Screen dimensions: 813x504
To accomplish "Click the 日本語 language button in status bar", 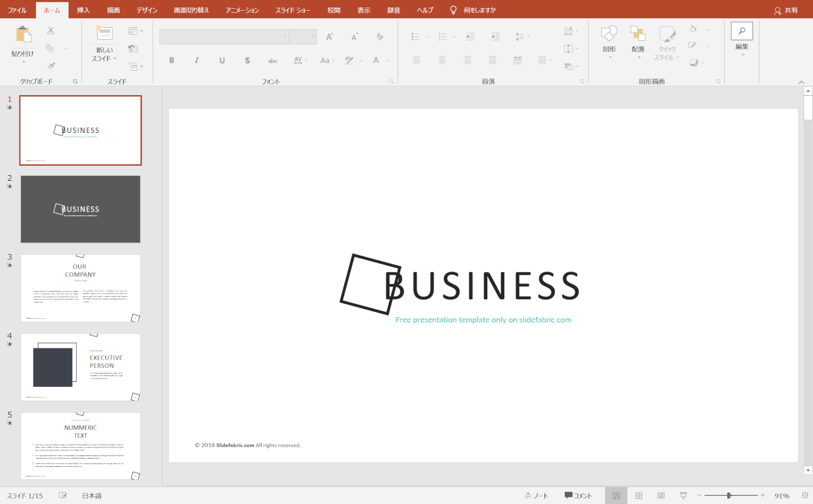I will point(91,496).
